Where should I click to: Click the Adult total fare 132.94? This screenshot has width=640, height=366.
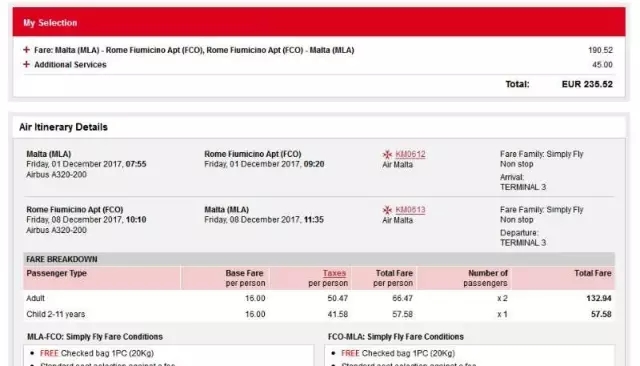599,298
